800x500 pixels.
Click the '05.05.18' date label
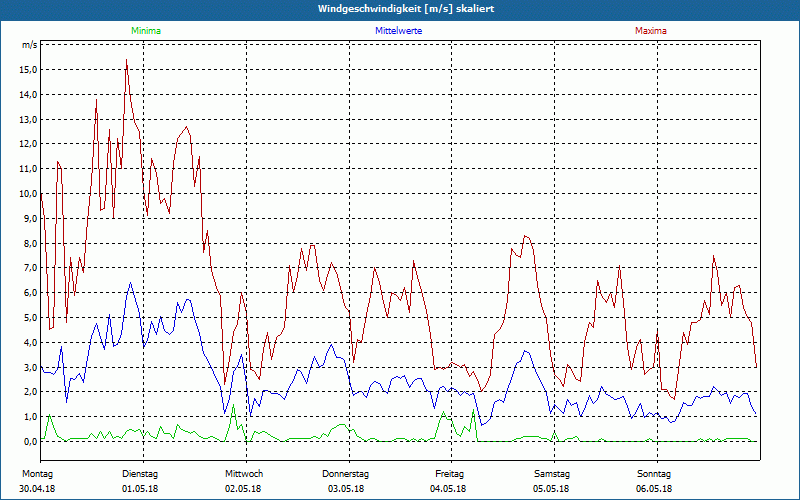point(551,489)
